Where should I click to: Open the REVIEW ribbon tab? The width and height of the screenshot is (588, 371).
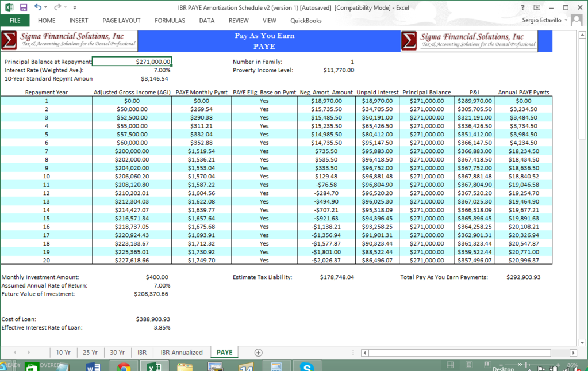[x=239, y=21]
